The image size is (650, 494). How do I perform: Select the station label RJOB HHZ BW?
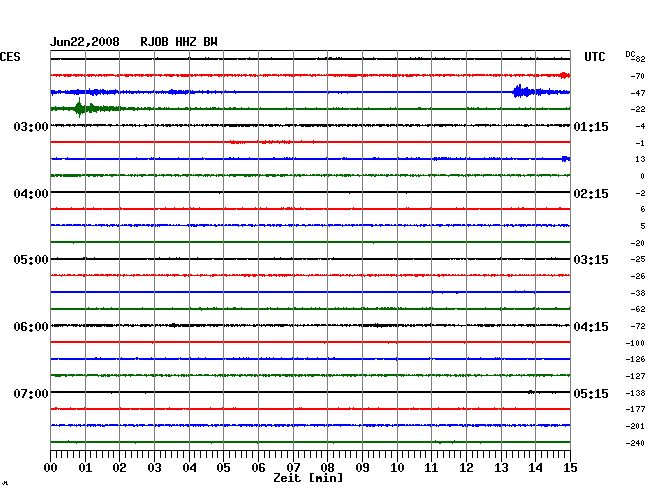click(x=179, y=42)
